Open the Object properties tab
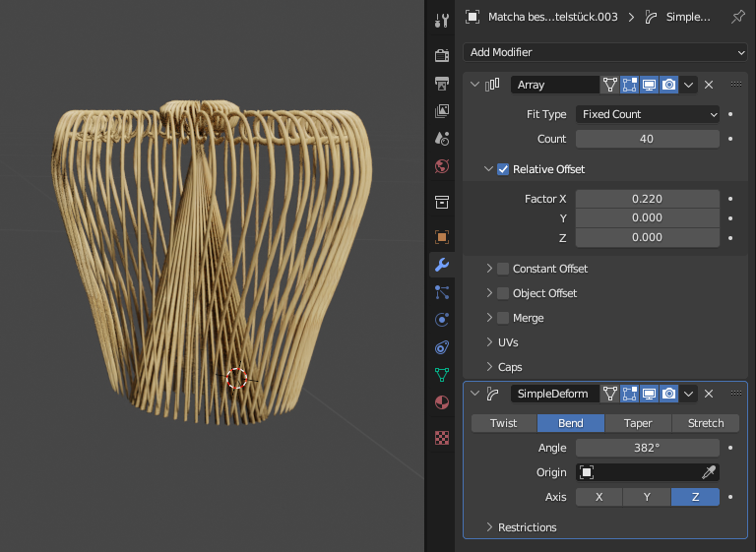This screenshot has width=756, height=552. click(442, 237)
